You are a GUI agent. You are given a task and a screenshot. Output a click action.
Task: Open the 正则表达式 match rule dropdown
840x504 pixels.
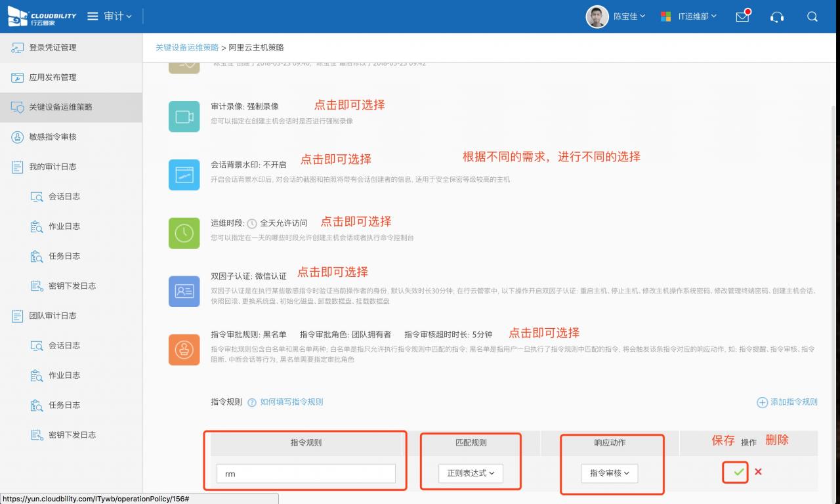[x=471, y=473]
